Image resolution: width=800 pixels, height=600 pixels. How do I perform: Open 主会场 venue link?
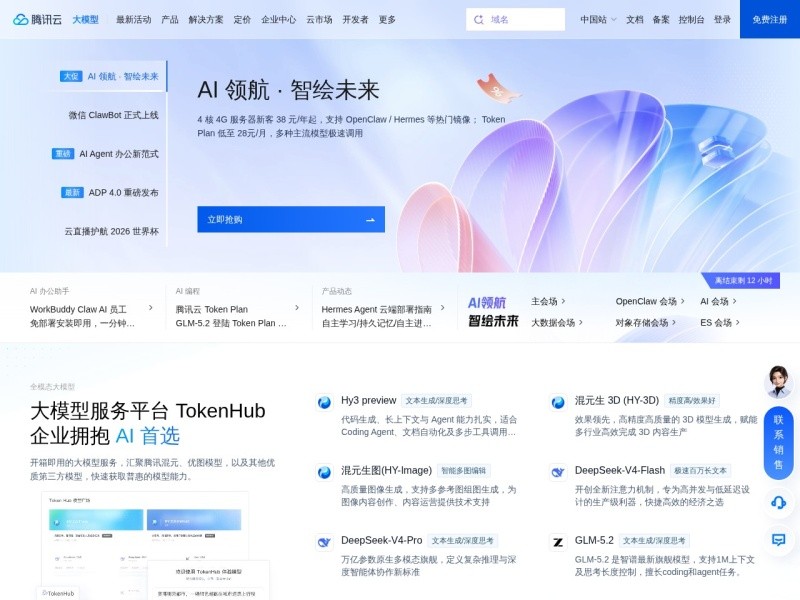(548, 302)
